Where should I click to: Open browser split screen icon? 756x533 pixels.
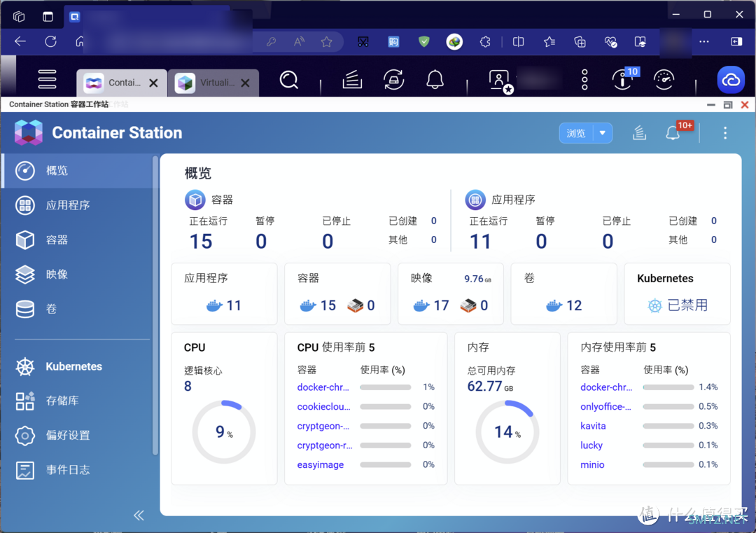tap(518, 42)
